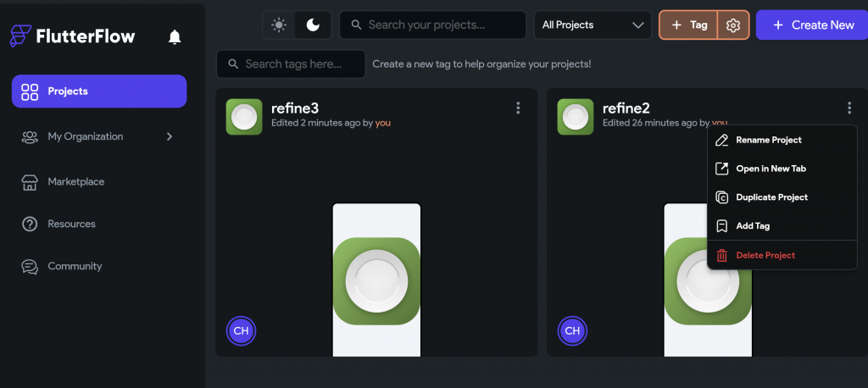Click the FlutterFlow logo icon
The height and width of the screenshot is (388, 868).
(x=20, y=36)
